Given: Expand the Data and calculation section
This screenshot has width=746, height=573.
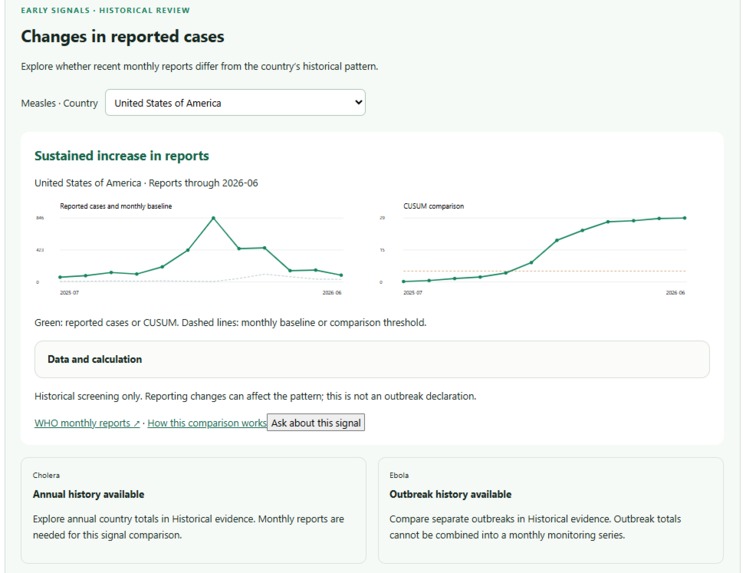Looking at the screenshot, I should (372, 359).
